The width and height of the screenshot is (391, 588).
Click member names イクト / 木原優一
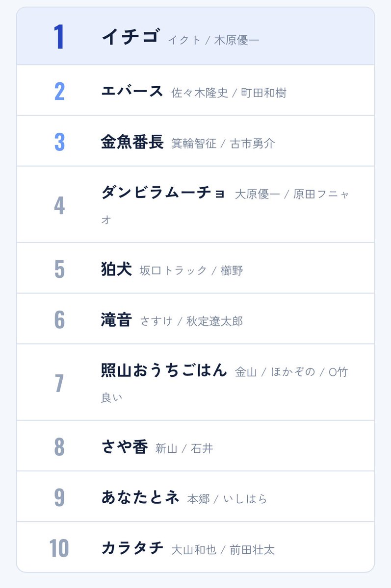coord(213,40)
